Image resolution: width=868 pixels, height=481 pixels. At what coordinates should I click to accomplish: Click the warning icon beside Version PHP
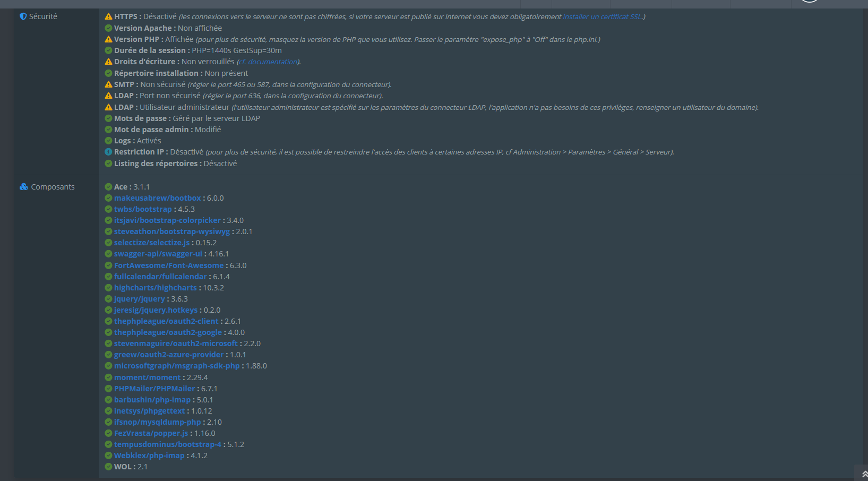[x=108, y=39]
